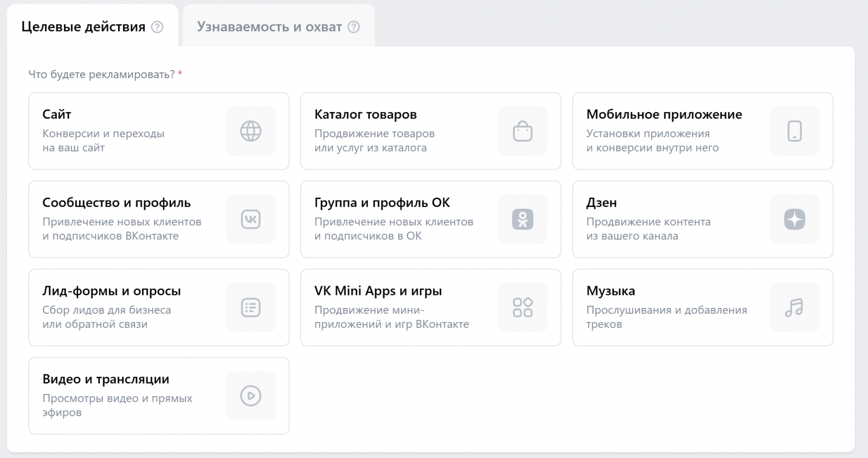Pick Видео и трансляции title
Screen dimensions: 868x458
click(106, 379)
